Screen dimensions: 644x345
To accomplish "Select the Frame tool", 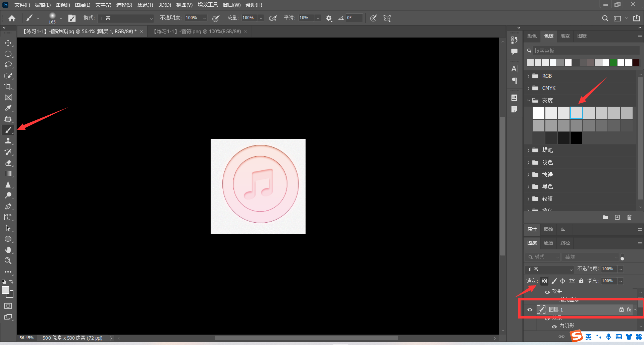I will click(x=8, y=98).
